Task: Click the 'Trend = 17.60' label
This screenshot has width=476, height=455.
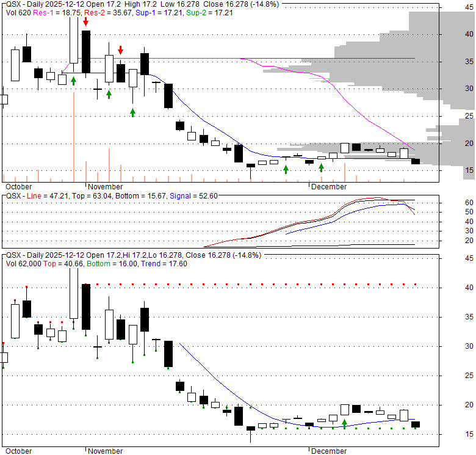Action: coord(164,264)
